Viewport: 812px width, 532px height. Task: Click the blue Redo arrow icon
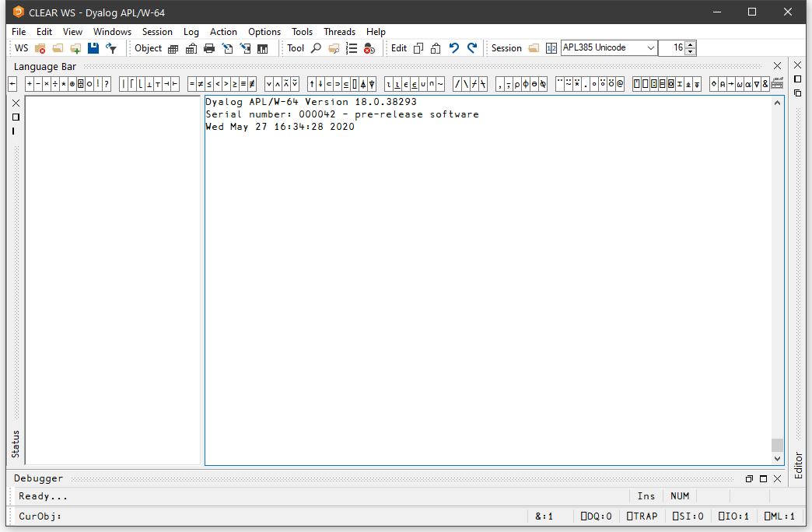click(472, 48)
